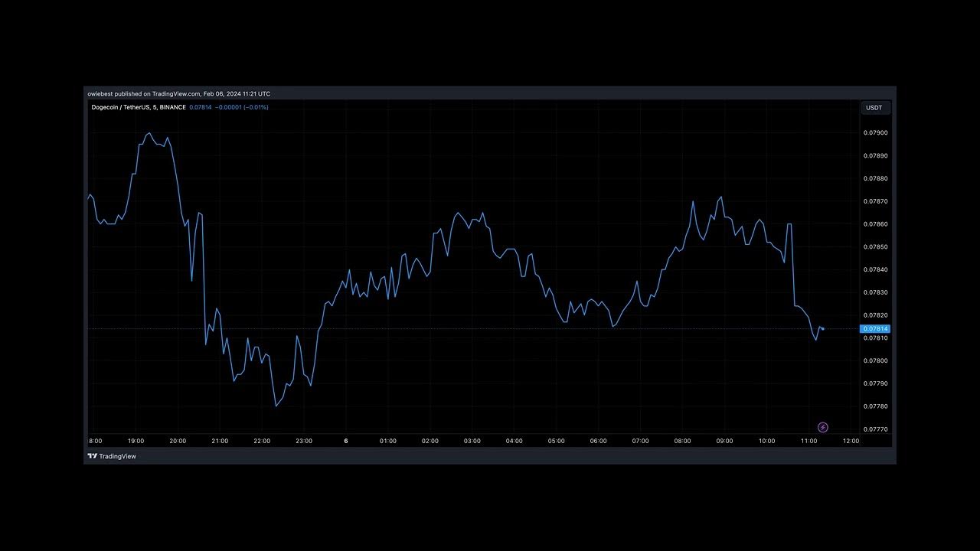
Task: Select the 23:00 time axis label
Action: pos(304,442)
